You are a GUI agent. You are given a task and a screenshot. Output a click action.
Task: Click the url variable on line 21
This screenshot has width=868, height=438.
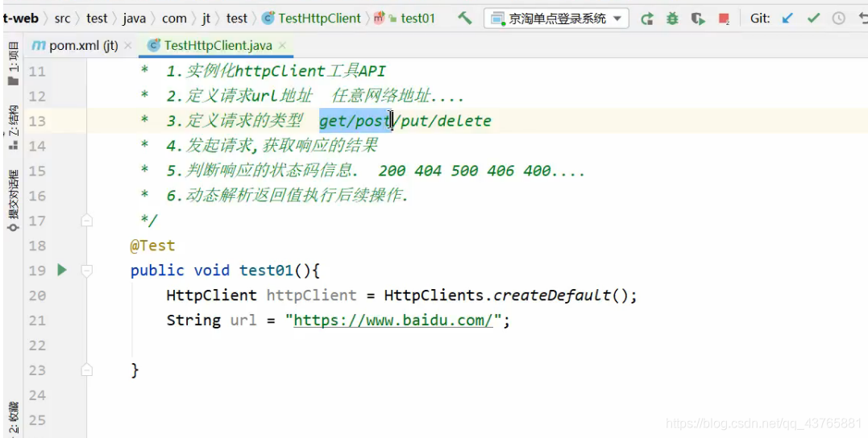click(x=243, y=320)
